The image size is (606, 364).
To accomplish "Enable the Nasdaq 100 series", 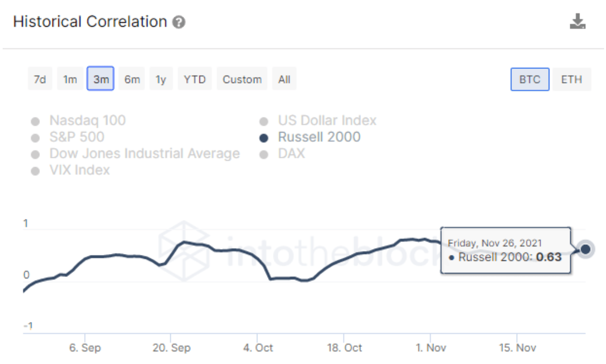I will (x=87, y=121).
